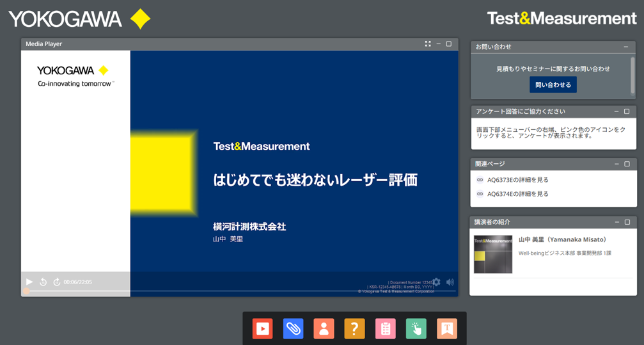Open the peach T bookmark icon
This screenshot has height=345, width=644.
pyautogui.click(x=447, y=328)
